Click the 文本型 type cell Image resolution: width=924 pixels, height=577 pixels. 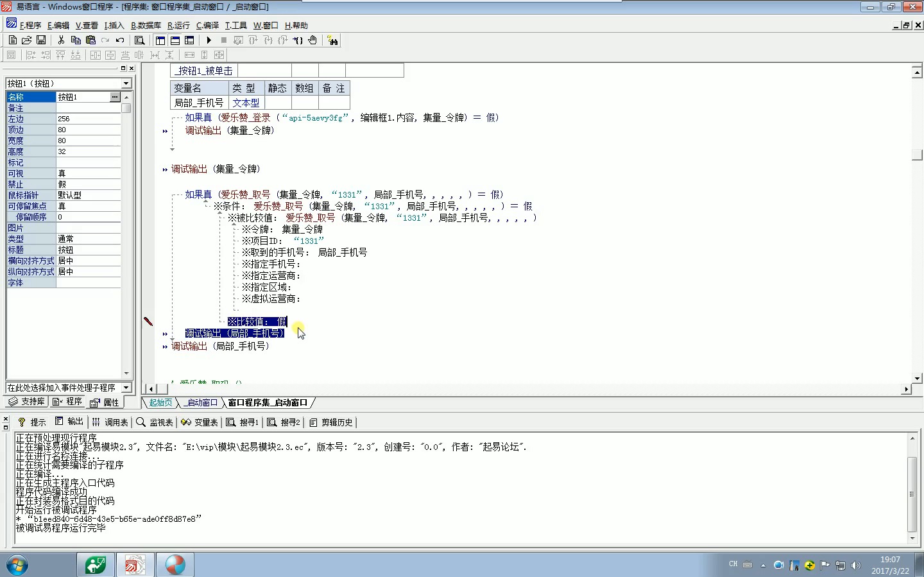click(246, 103)
